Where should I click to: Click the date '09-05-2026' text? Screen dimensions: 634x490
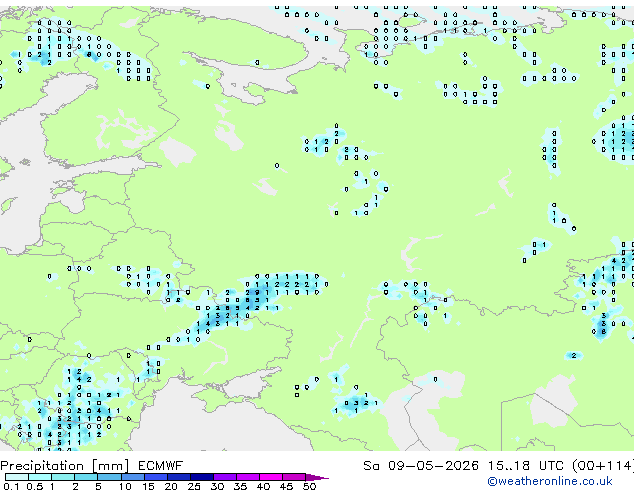[433, 466]
